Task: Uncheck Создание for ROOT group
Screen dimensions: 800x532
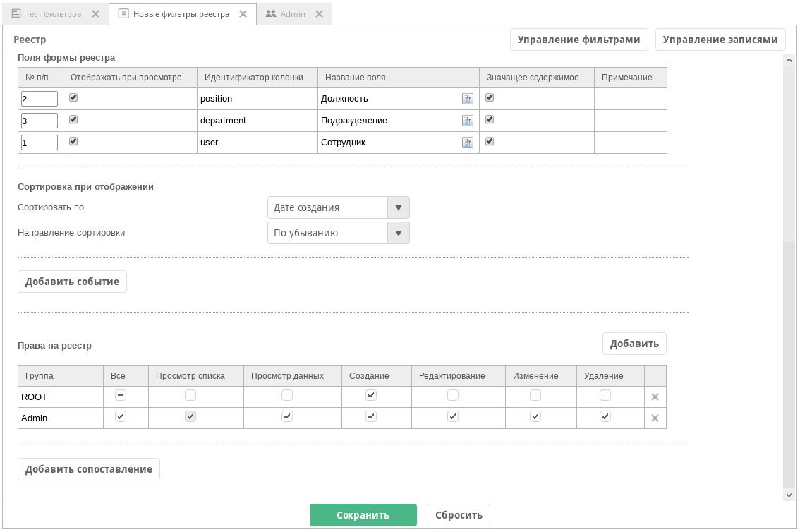Action: click(371, 395)
